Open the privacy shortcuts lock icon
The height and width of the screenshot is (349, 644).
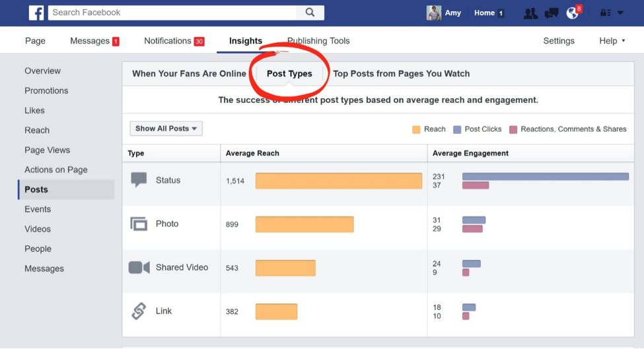(x=606, y=13)
